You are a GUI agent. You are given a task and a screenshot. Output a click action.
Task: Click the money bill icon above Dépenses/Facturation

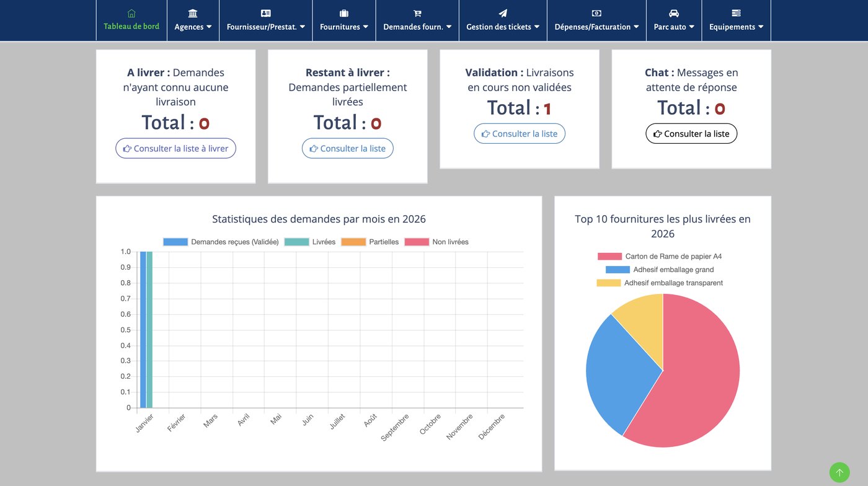(596, 13)
